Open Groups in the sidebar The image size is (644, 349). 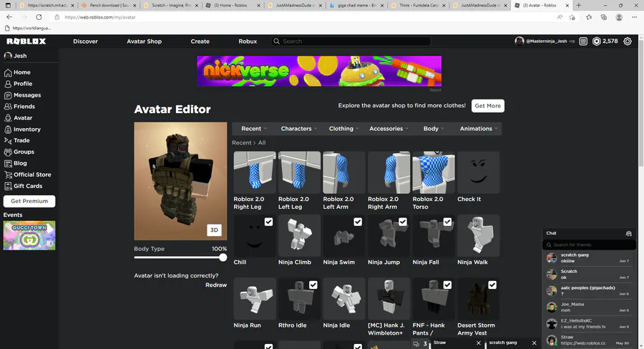[x=19, y=152]
